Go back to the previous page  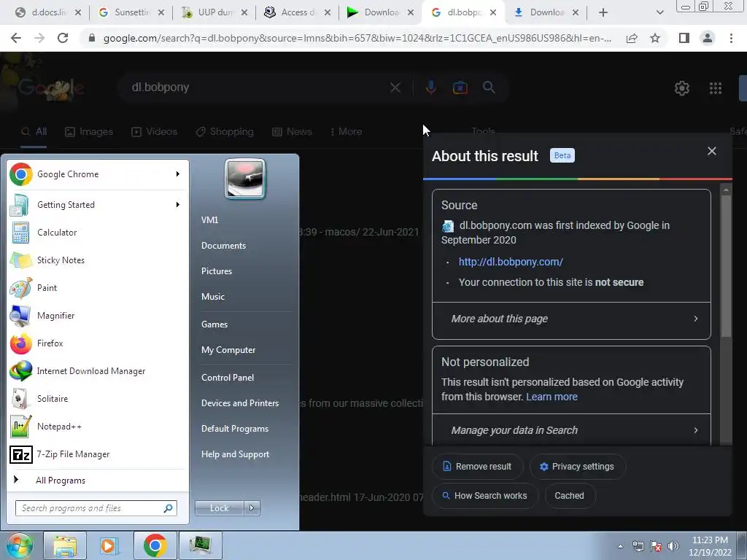(x=16, y=38)
